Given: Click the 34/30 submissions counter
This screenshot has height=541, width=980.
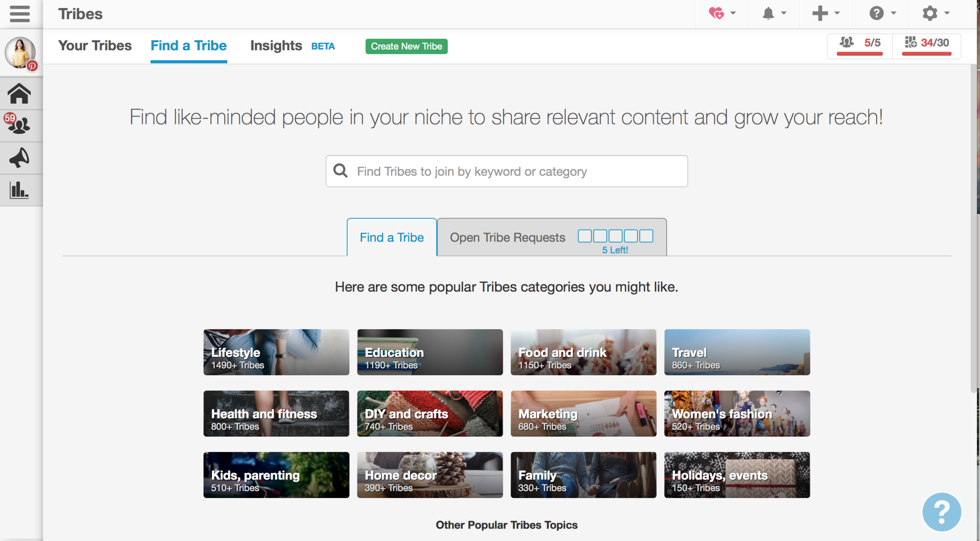Looking at the screenshot, I should click(927, 46).
